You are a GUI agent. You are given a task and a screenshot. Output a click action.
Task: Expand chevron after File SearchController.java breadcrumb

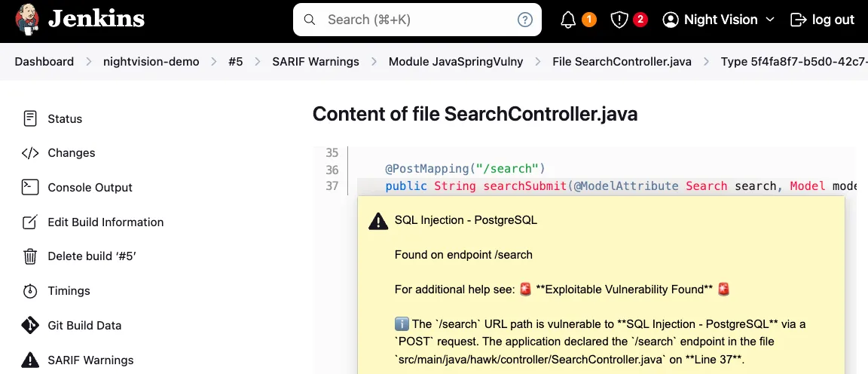click(x=706, y=62)
